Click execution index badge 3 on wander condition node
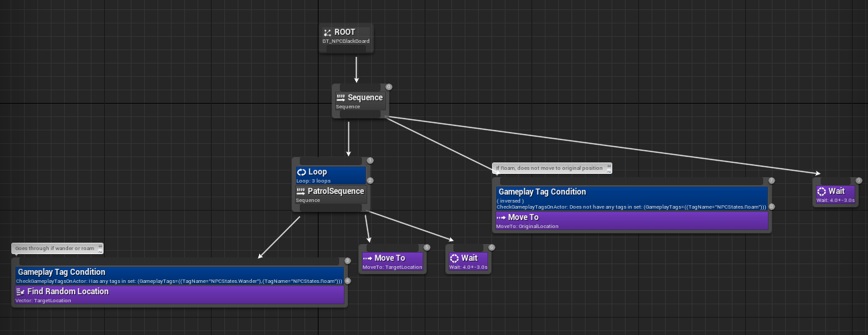The height and width of the screenshot is (335, 868). click(x=347, y=261)
